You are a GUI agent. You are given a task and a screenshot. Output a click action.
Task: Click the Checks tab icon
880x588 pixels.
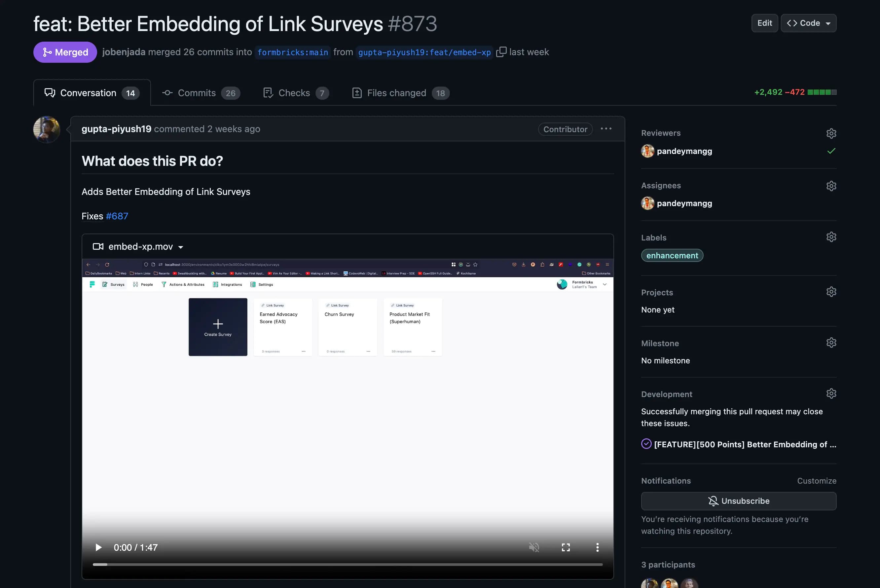point(268,92)
